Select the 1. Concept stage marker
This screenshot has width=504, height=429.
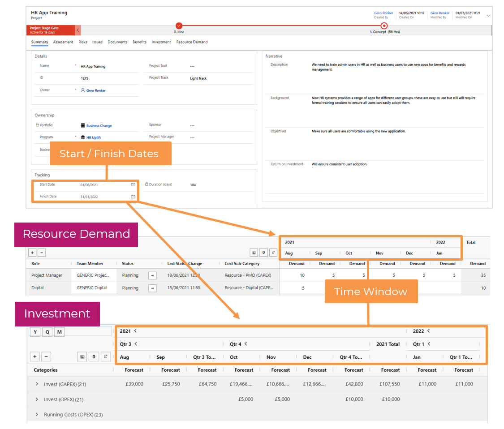pyautogui.click(x=384, y=26)
